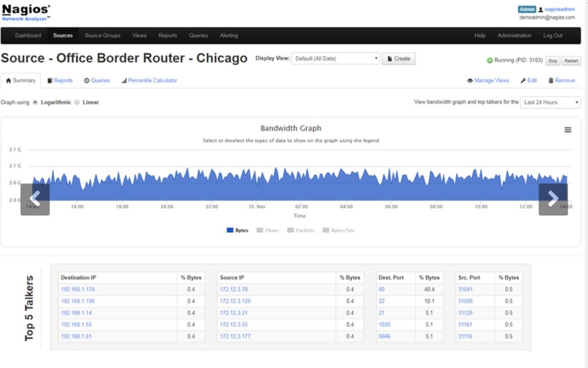Click the Manage Views link
This screenshot has width=588, height=368.
488,80
